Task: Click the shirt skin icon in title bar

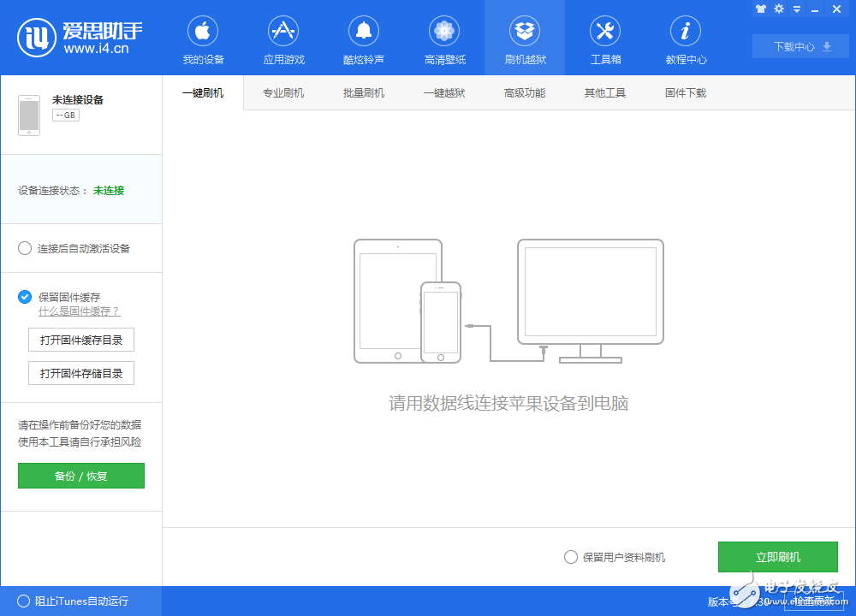Action: [x=760, y=9]
